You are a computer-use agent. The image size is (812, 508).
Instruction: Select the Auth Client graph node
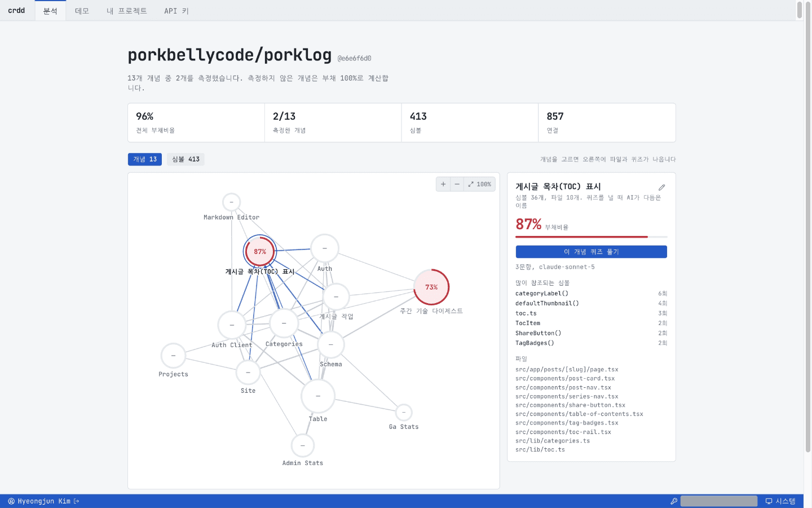click(x=232, y=325)
